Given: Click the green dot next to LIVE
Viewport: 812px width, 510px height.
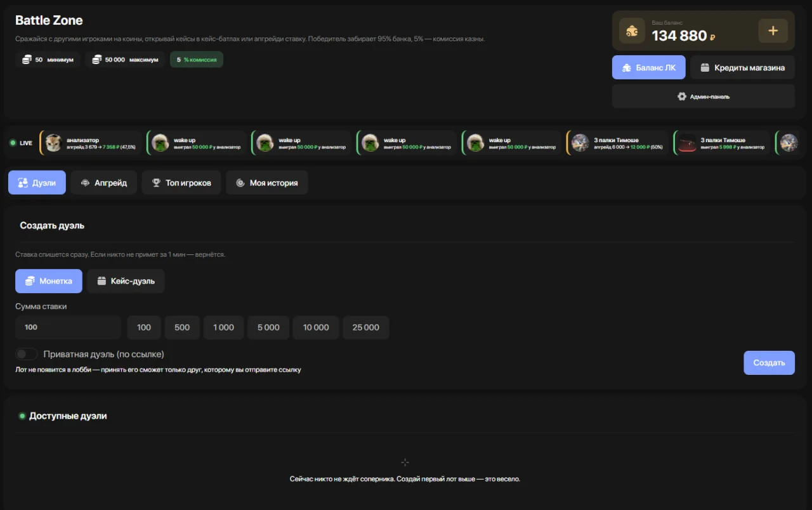Looking at the screenshot, I should [x=13, y=143].
